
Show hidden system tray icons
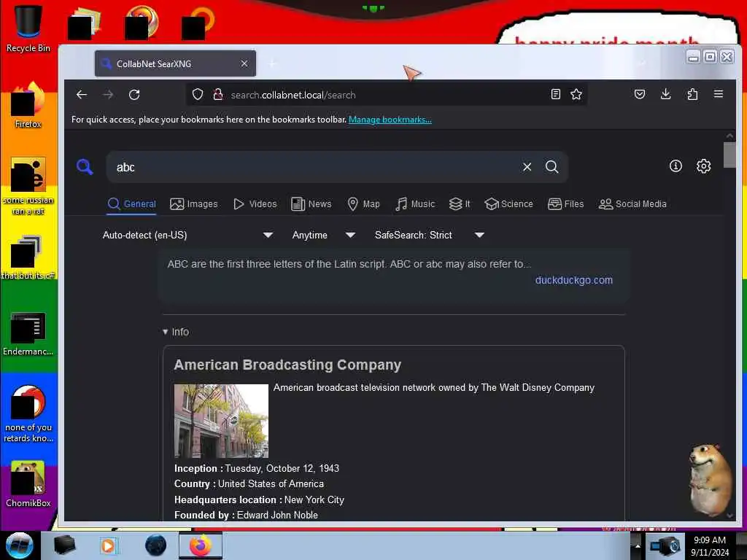638,545
